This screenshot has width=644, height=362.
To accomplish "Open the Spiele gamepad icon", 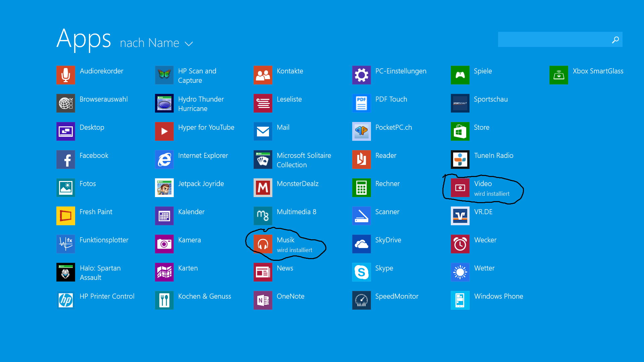I will coord(460,75).
